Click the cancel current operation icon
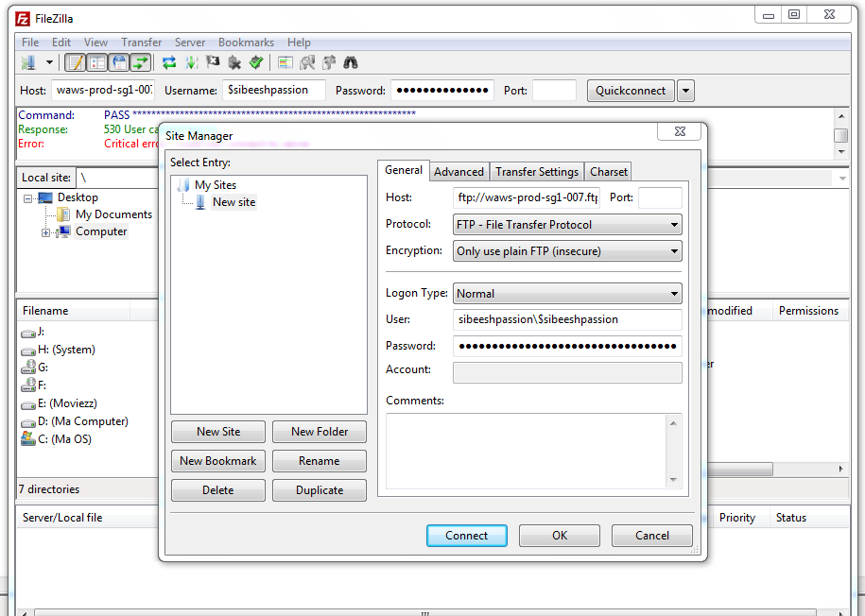Screen dimensions: 865x616 [x=213, y=63]
